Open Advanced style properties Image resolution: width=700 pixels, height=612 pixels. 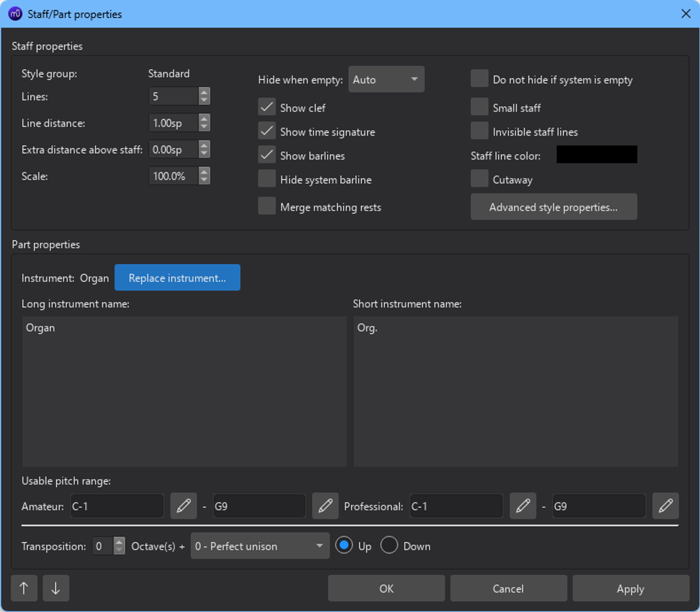click(x=554, y=207)
